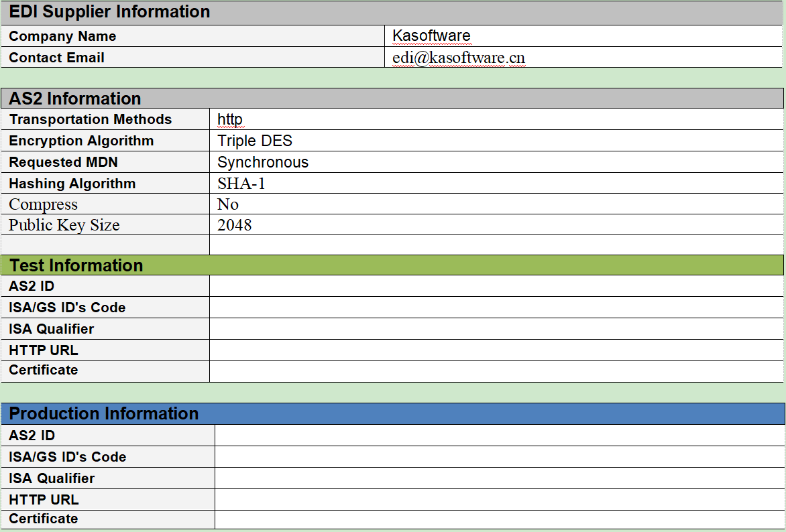Viewport: 786px width, 532px height.
Task: Select the Production ISA/GS ID's Code field
Action: pos(499,457)
